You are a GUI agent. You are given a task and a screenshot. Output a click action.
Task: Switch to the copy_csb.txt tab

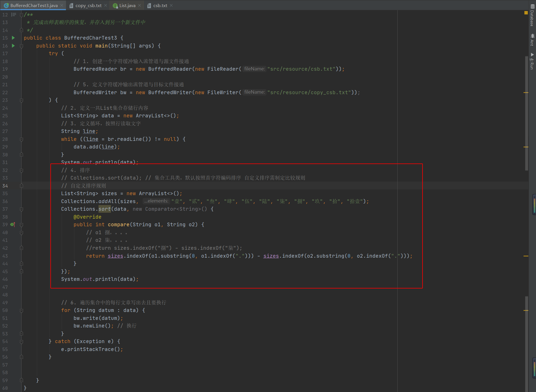88,5
